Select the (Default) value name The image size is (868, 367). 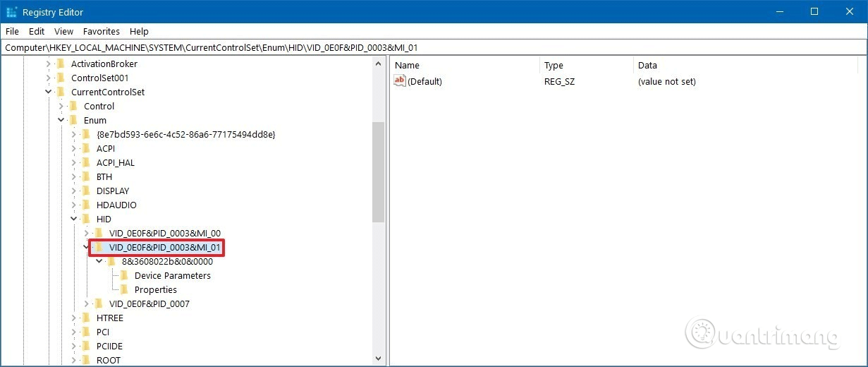pos(425,81)
